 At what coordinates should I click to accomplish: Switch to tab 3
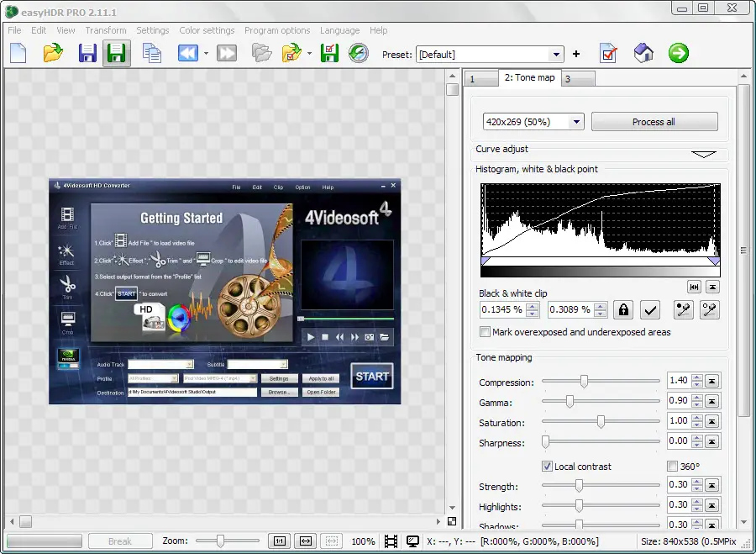pyautogui.click(x=578, y=79)
